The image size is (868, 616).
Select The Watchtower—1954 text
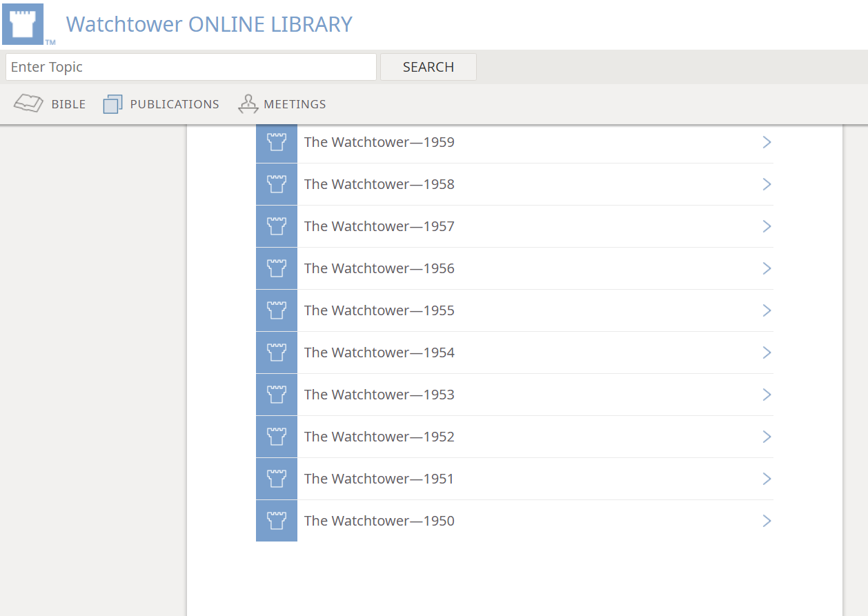click(379, 352)
